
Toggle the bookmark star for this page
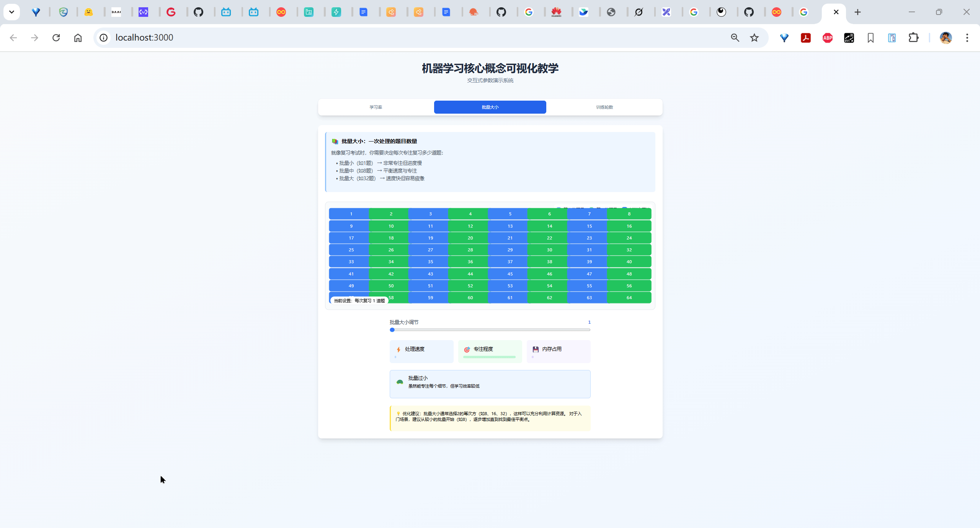pos(753,37)
